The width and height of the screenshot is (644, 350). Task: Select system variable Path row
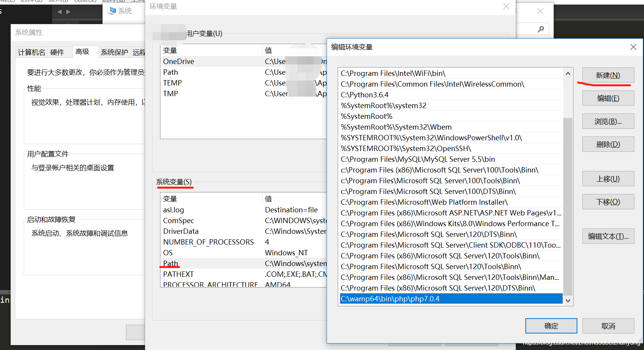pyautogui.click(x=244, y=263)
